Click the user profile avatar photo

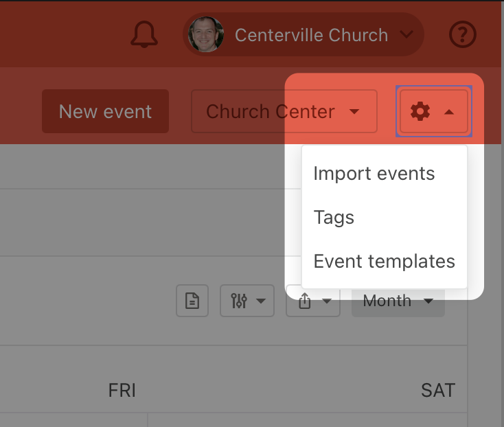[x=206, y=34]
